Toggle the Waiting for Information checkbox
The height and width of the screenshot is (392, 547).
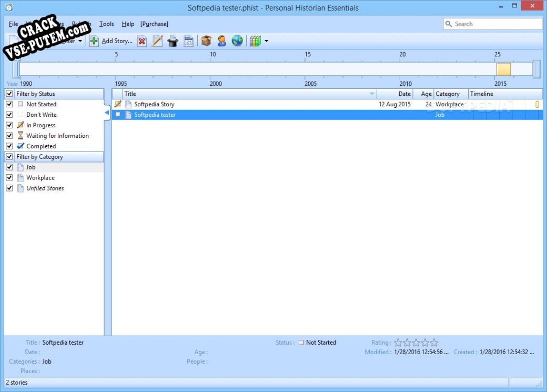pyautogui.click(x=9, y=135)
